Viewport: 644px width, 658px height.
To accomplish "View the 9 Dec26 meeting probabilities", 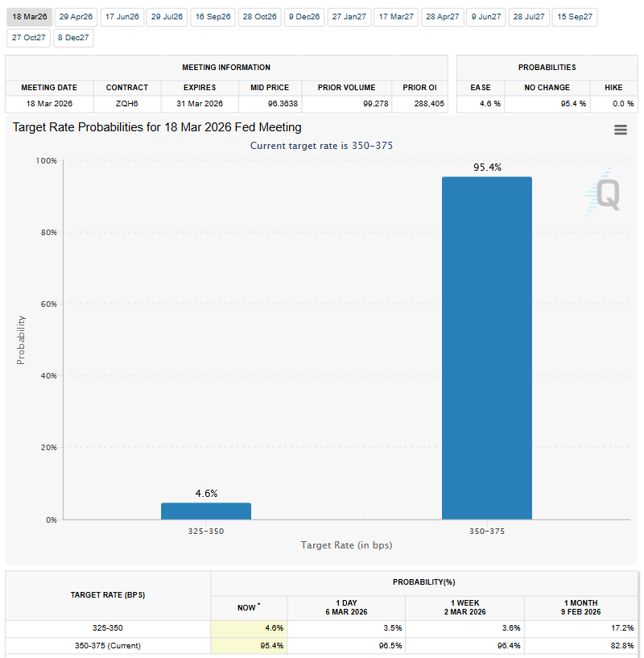I will click(303, 16).
